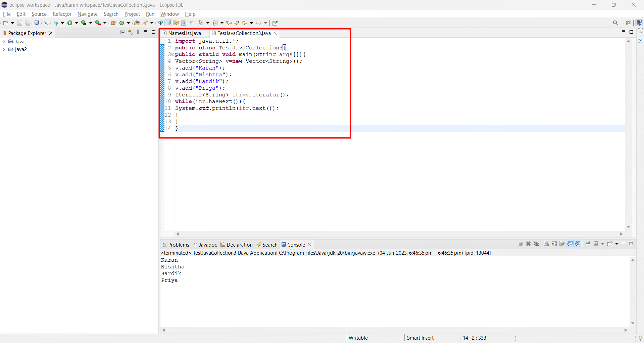
Task: Click the External Tools run icon
Action: 98,23
